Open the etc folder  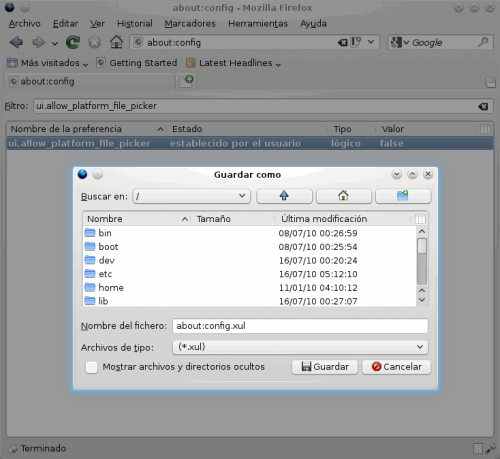coord(105,274)
